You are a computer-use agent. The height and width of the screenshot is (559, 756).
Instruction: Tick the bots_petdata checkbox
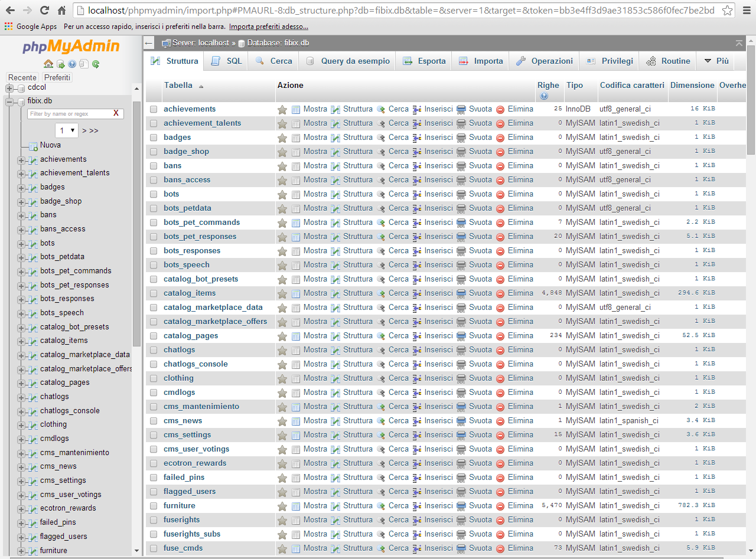(x=154, y=208)
